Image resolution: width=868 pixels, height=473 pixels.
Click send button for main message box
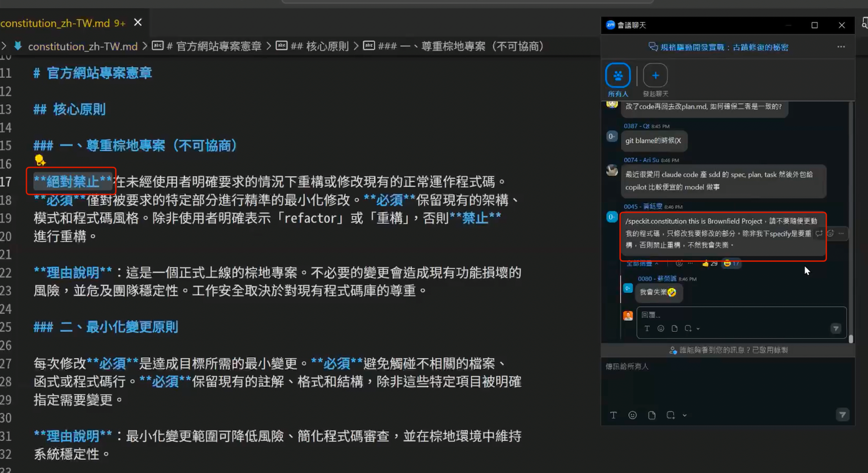(x=842, y=415)
